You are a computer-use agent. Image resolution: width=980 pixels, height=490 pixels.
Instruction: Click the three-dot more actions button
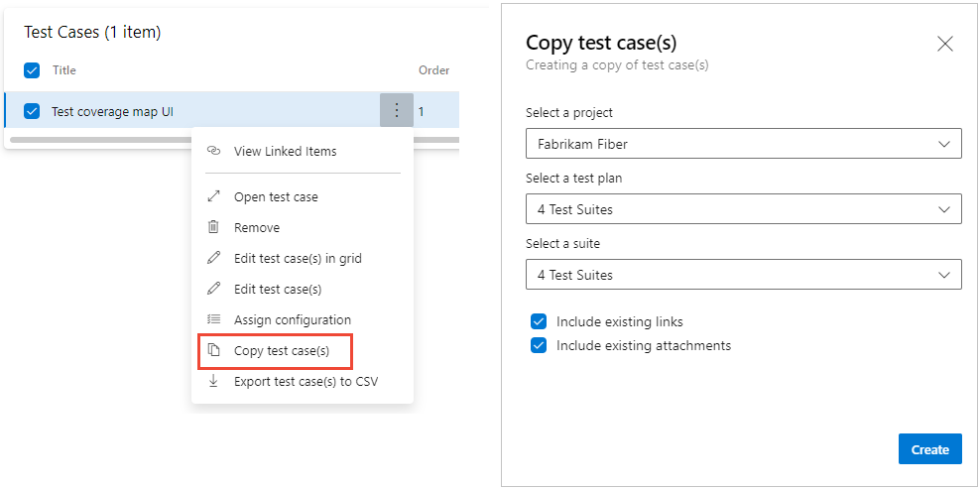[397, 111]
